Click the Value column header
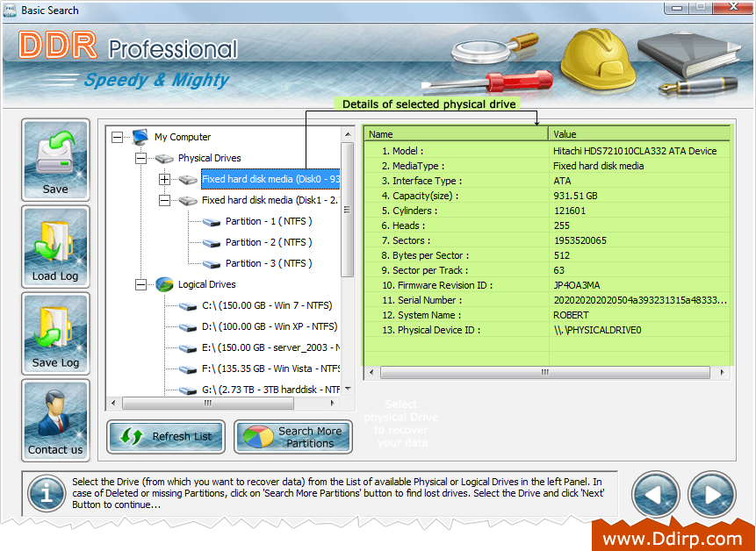Viewport: 756px width, 551px height. [x=639, y=134]
